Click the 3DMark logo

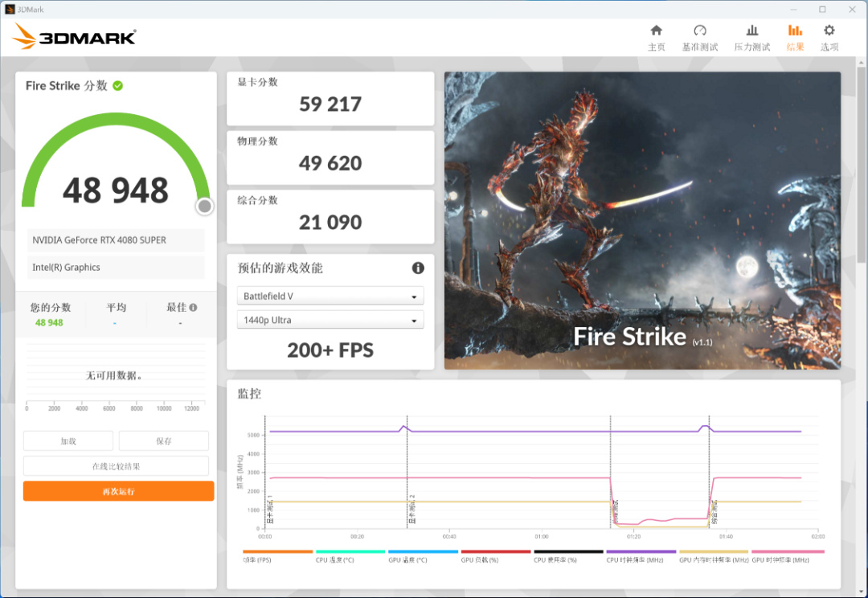(74, 36)
